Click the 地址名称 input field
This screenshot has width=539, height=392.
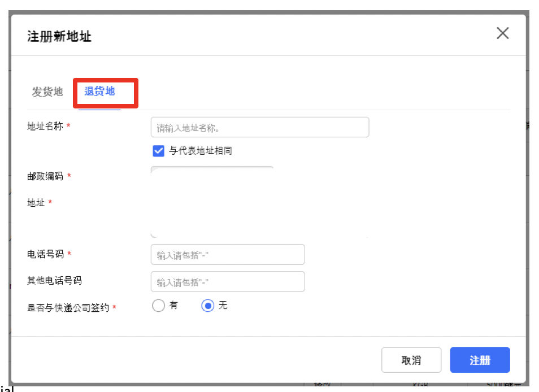(x=259, y=127)
